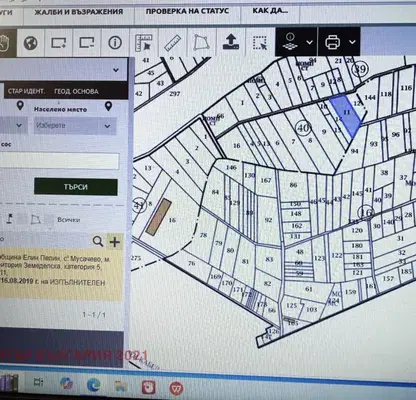The width and height of the screenshot is (416, 400).
Task: Open the КАК ДА... menu item
Action: [270, 10]
